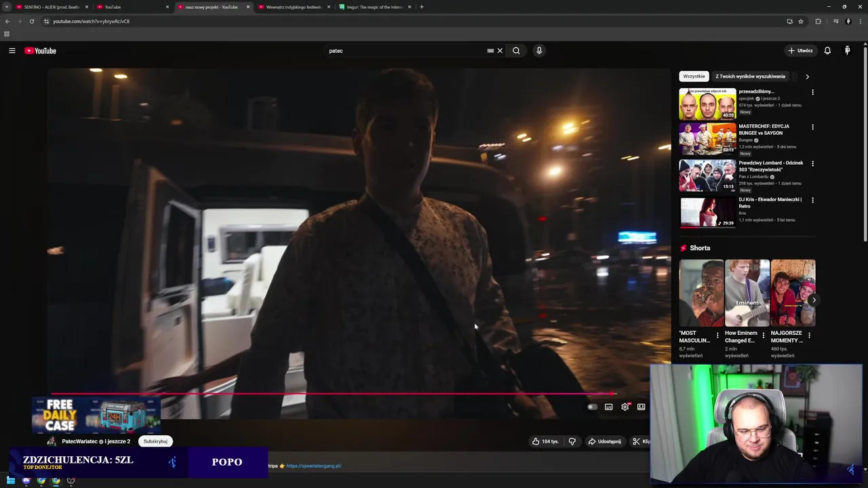Open a new browser tab
Viewport: 868px width, 488px height.
(x=422, y=7)
